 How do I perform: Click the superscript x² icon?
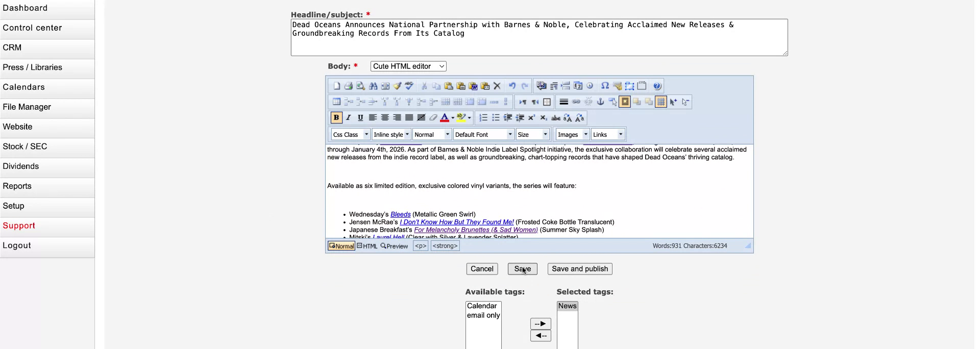click(x=532, y=118)
